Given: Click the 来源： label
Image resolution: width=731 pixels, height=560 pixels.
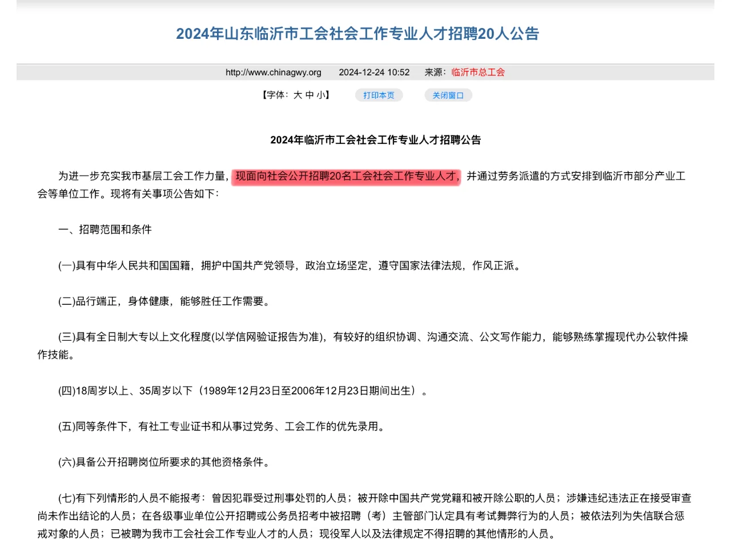Looking at the screenshot, I should [x=436, y=72].
